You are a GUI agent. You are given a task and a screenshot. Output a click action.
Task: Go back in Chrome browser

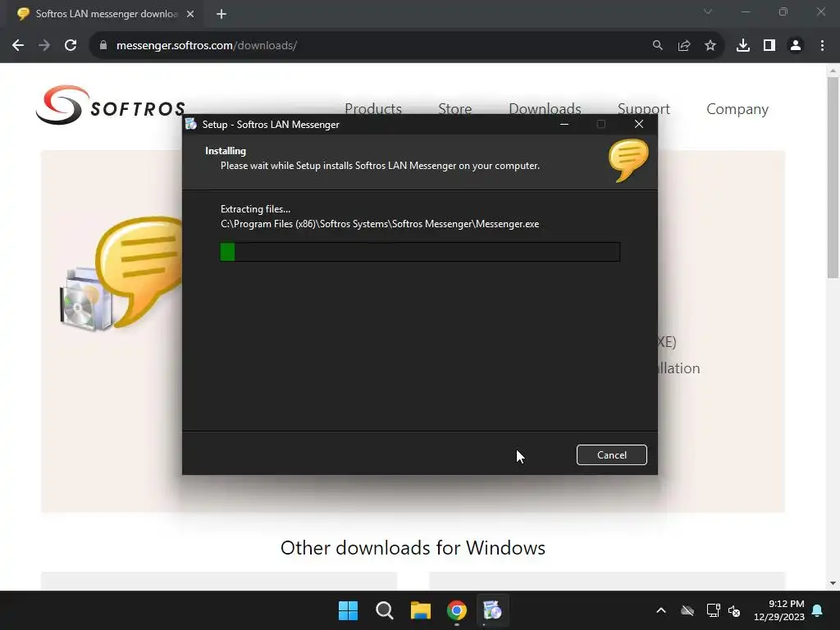point(18,46)
